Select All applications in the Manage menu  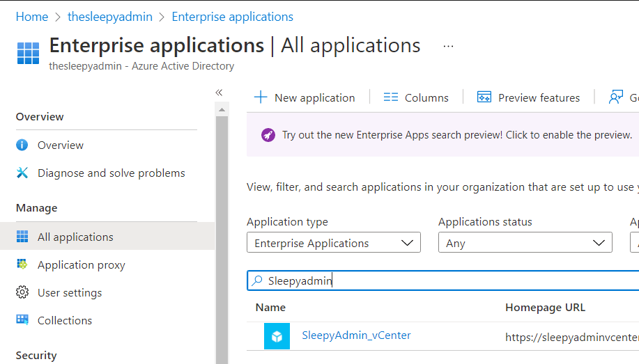click(x=75, y=237)
